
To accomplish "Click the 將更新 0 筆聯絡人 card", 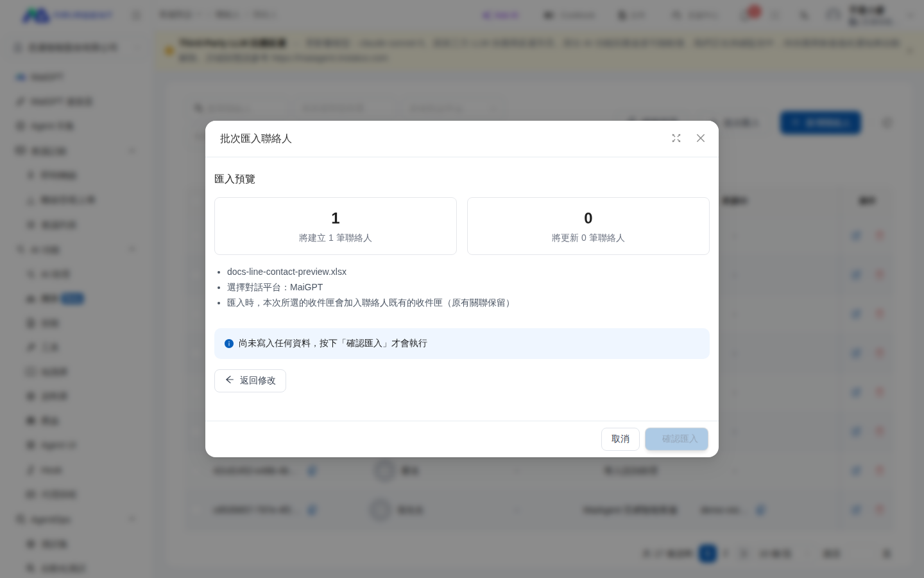I will [588, 226].
